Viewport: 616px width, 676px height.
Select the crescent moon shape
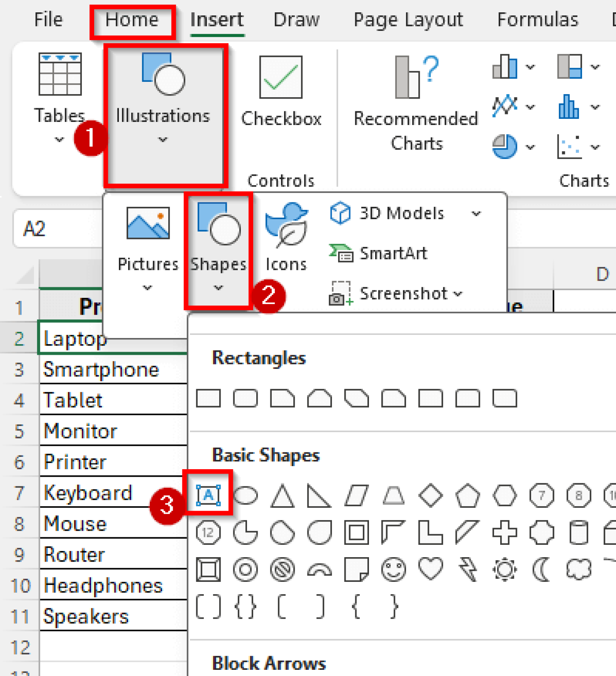(x=540, y=569)
